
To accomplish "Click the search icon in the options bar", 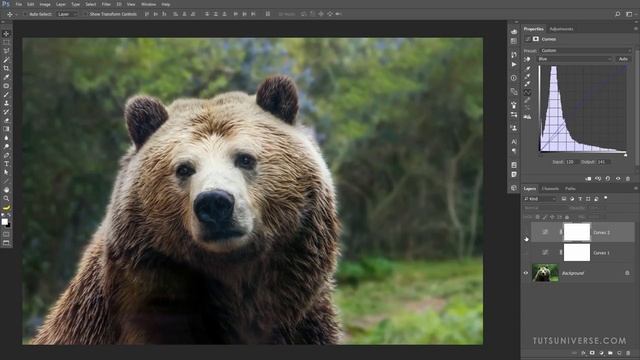I will [618, 14].
